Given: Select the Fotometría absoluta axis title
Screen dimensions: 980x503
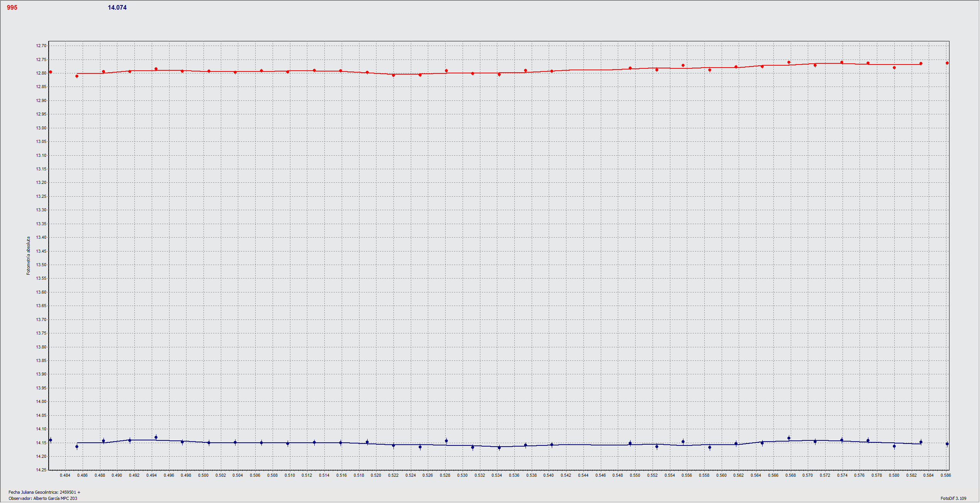Looking at the screenshot, I should 28,256.
